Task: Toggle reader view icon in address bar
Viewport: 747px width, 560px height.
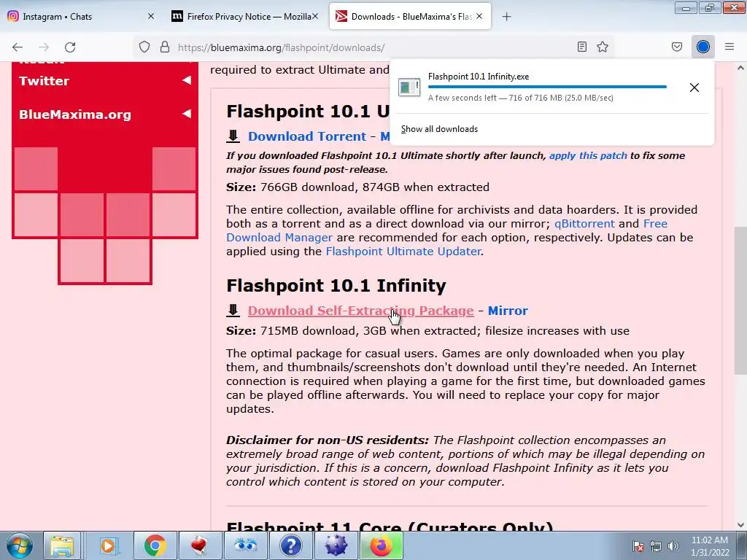Action: [x=581, y=47]
